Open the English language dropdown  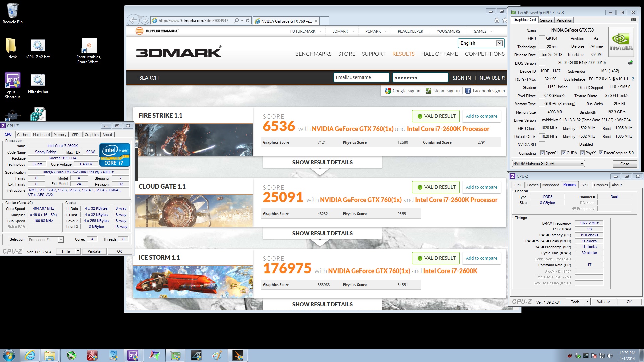click(x=481, y=43)
